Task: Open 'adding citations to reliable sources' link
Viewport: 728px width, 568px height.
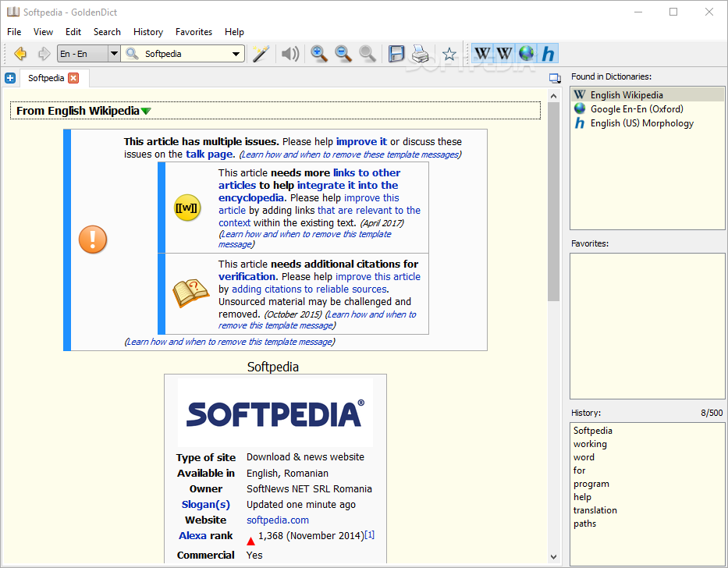Action: [309, 289]
